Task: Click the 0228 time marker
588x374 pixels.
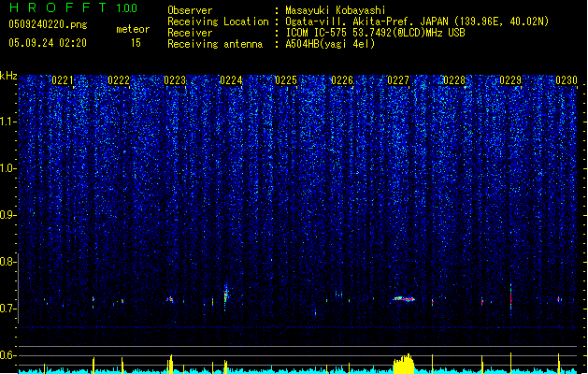Action: 454,80
